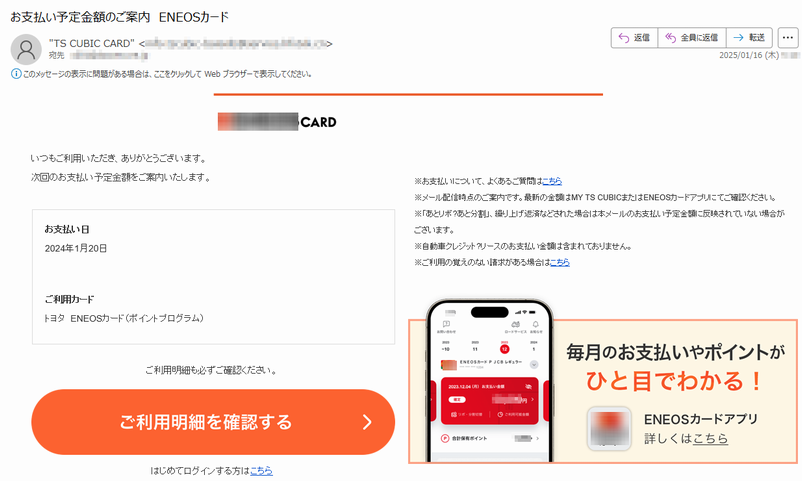Click ENEOSカードアプリ details こちら link
This screenshot has width=802, height=481.
(x=710, y=439)
